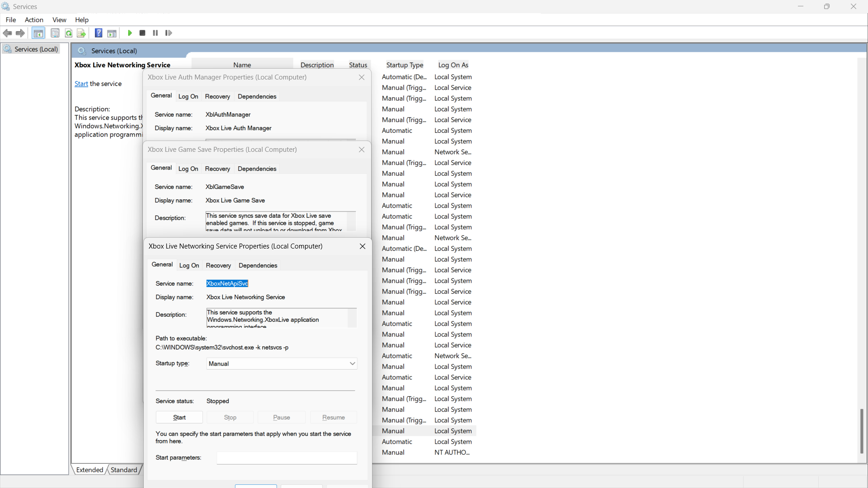Screen dimensions: 868x488
Task: Close Xbox Live Networking Service Properties dialog
Action: point(362,246)
